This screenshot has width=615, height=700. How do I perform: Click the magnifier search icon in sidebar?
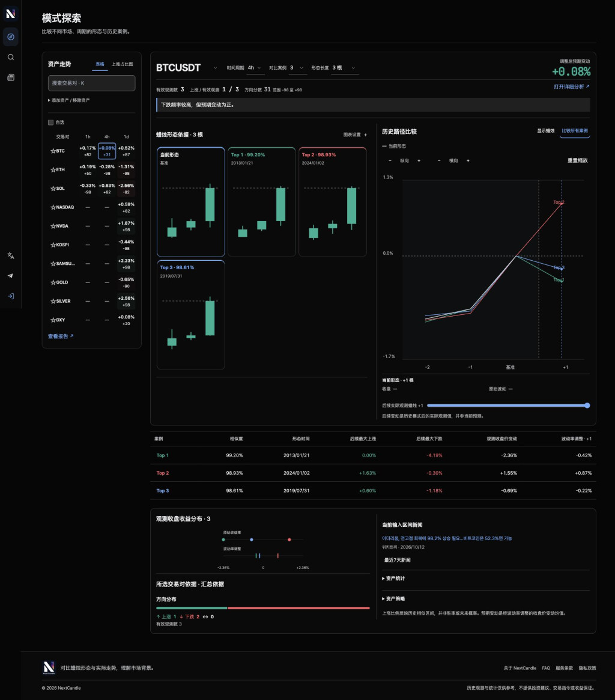[11, 57]
